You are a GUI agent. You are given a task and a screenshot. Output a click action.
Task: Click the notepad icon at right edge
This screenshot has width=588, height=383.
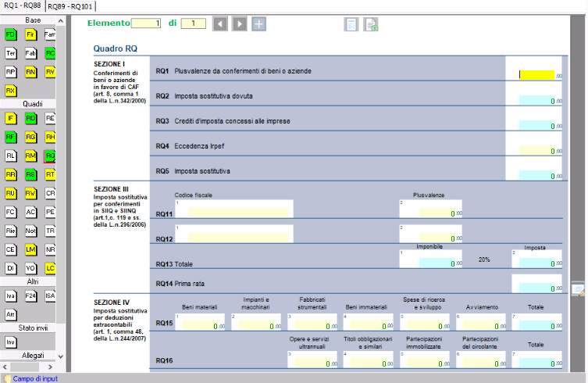pyautogui.click(x=578, y=289)
